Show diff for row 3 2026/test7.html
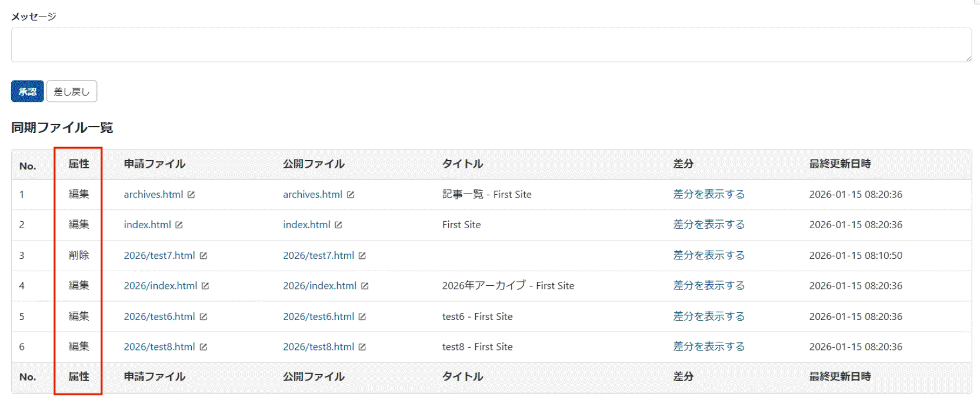Screen dimensions: 980x420 tap(708, 255)
